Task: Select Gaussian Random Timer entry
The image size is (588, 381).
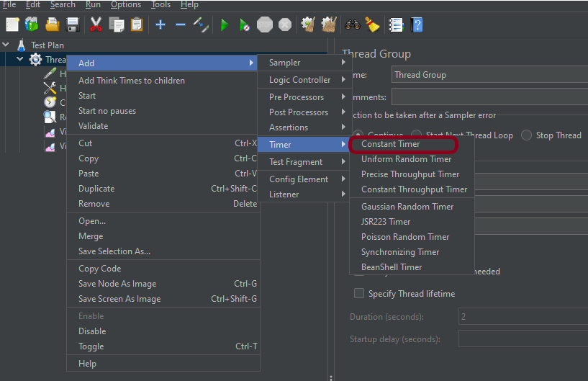Action: click(x=407, y=207)
